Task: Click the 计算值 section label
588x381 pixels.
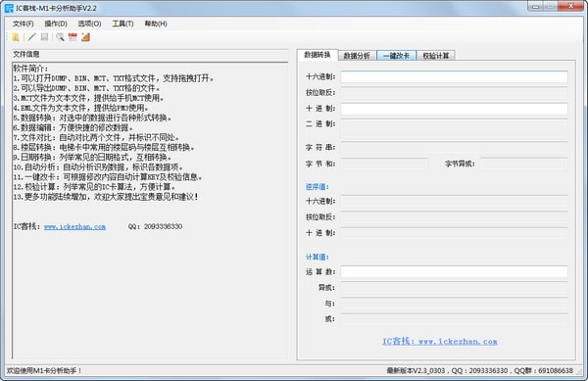Action: pos(318,257)
